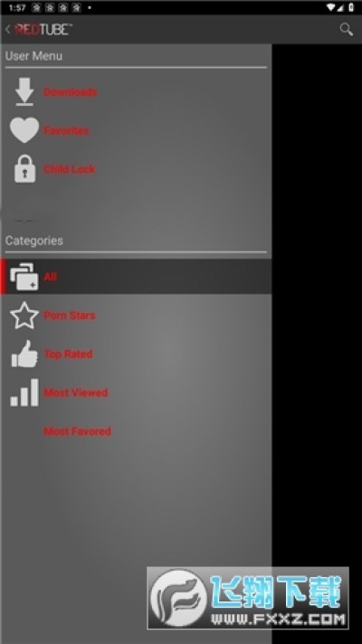Tap the search magnifier icon

tap(346, 29)
